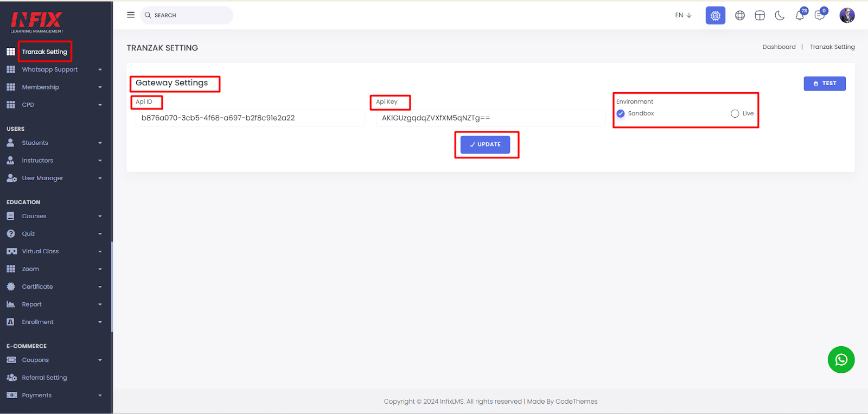Expand Virtual Class menu arrow
Viewport: 868px width, 414px height.
point(100,251)
